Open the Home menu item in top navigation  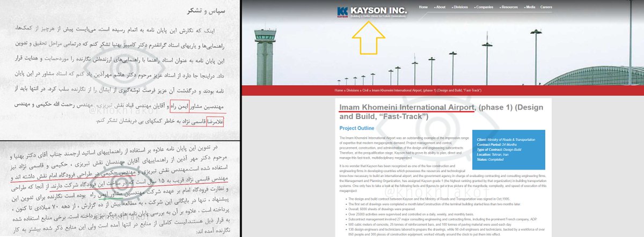(x=423, y=8)
